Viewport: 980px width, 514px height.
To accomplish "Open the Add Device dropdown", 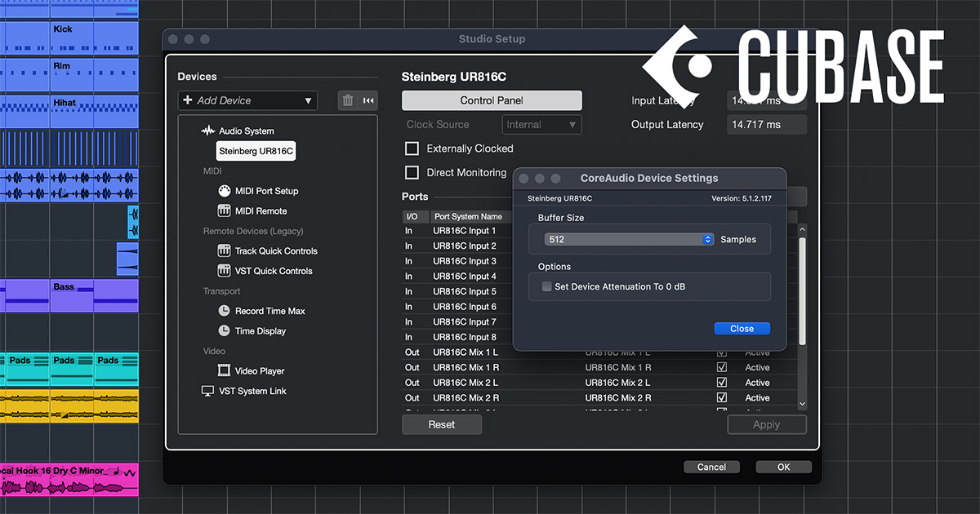I will 247,100.
